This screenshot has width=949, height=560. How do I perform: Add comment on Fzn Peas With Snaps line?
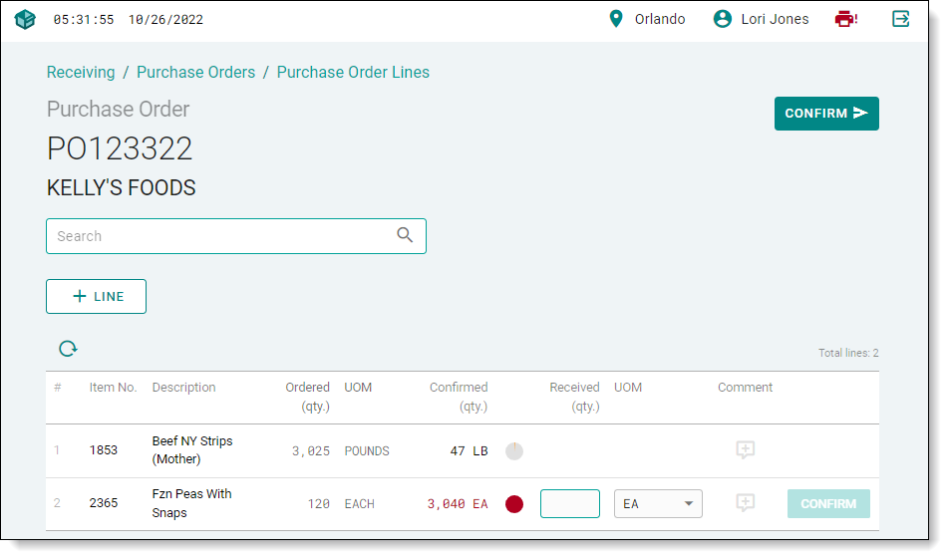[x=745, y=503]
